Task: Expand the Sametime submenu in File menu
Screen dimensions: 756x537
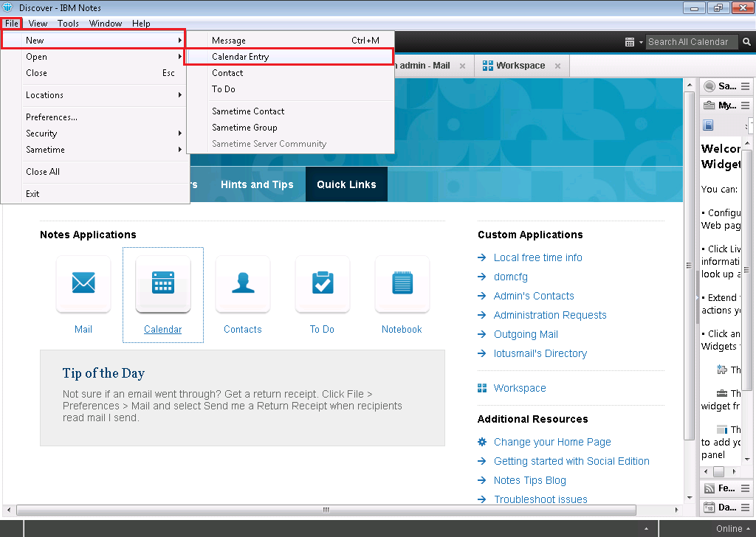Action: point(180,150)
